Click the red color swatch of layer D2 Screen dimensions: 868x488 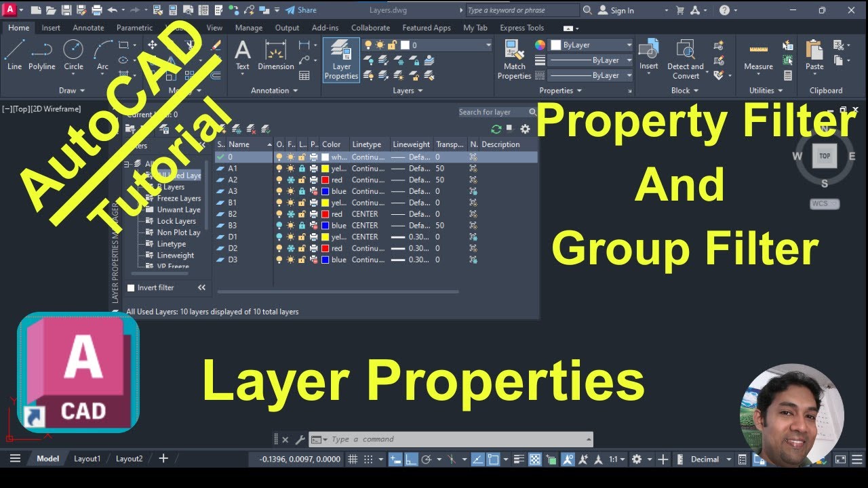(x=325, y=248)
